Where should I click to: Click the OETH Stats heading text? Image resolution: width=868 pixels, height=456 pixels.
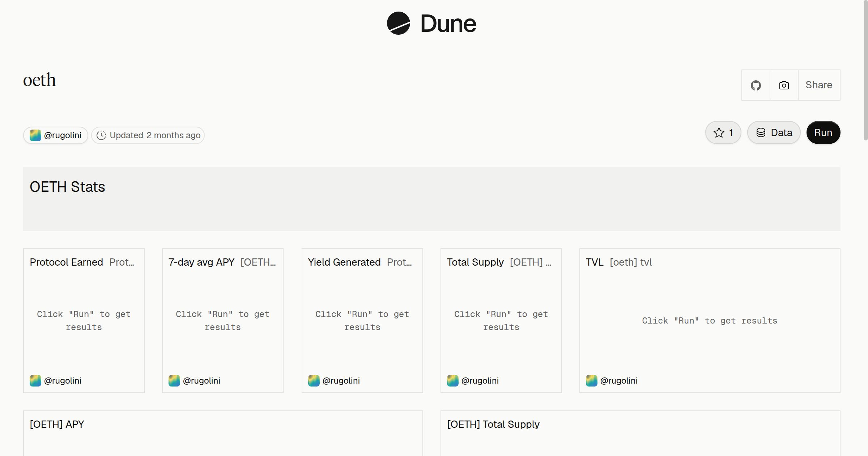click(67, 187)
